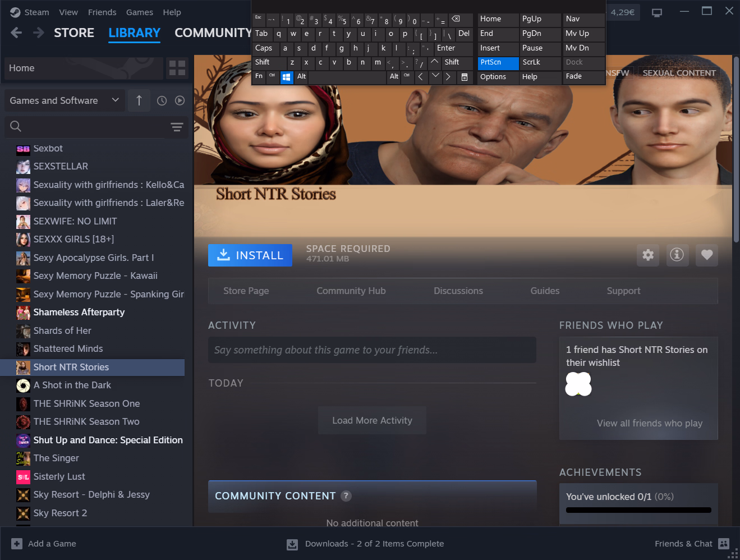Viewport: 740px width, 560px height.
Task: Click Add a Game plus icon
Action: 17,544
